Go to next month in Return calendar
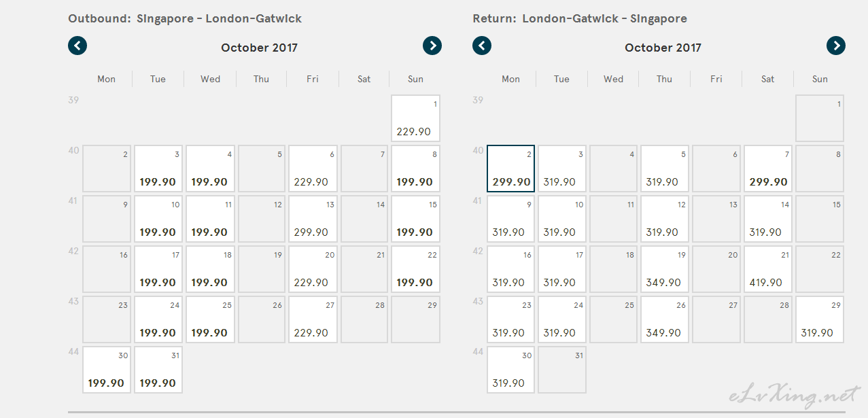 click(836, 46)
